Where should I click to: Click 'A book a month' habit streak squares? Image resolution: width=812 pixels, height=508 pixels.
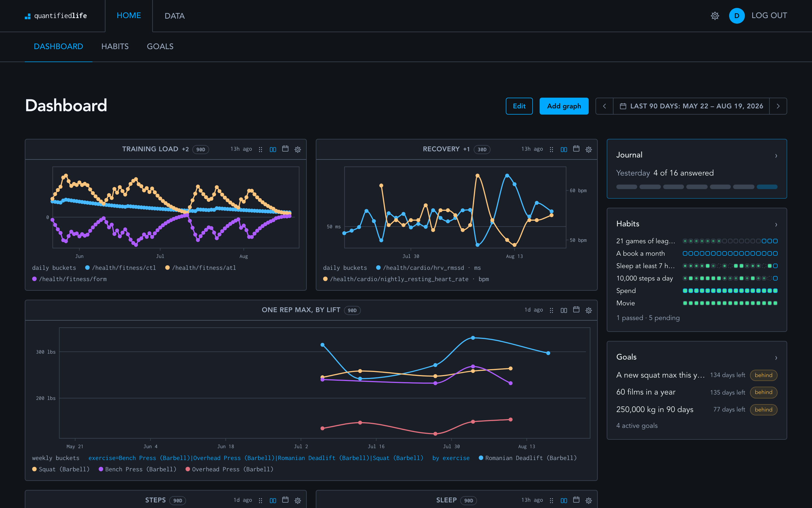(730, 253)
